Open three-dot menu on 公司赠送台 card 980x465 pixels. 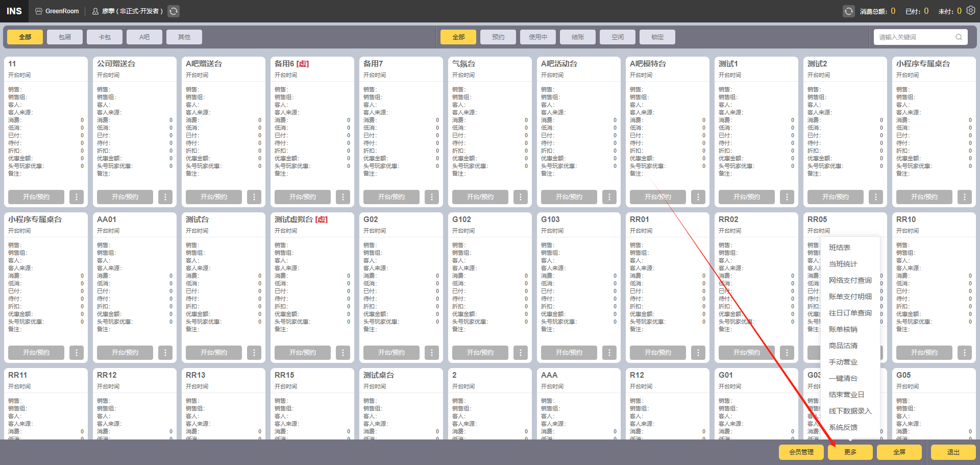coord(165,197)
